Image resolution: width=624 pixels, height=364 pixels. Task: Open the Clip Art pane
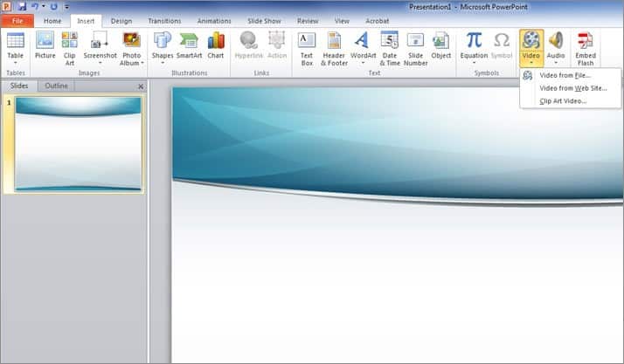pyautogui.click(x=69, y=45)
